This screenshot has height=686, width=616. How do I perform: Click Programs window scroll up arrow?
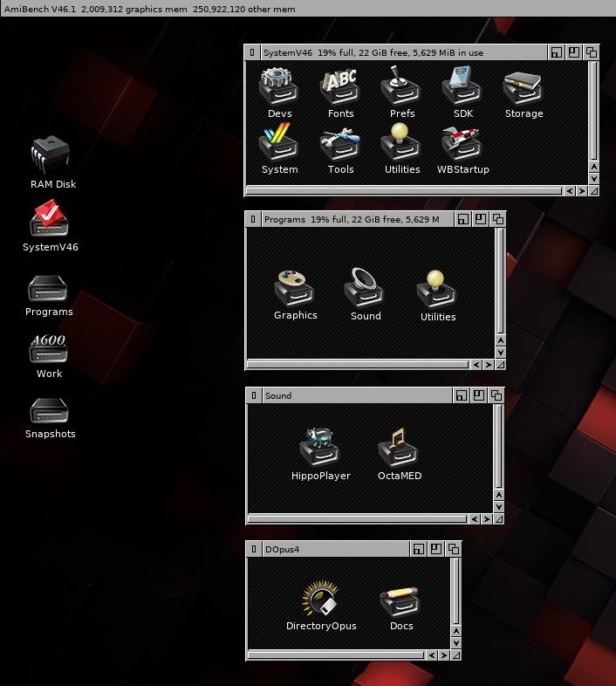point(501,340)
